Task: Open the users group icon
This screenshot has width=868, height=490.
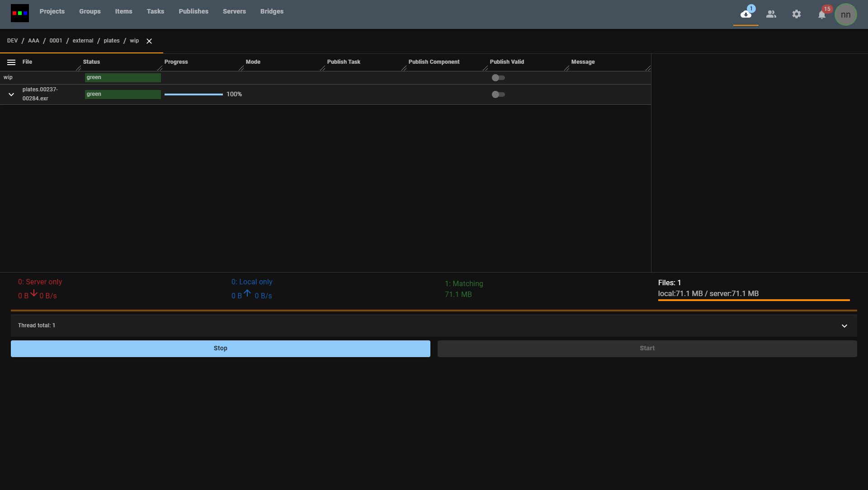Action: point(771,14)
